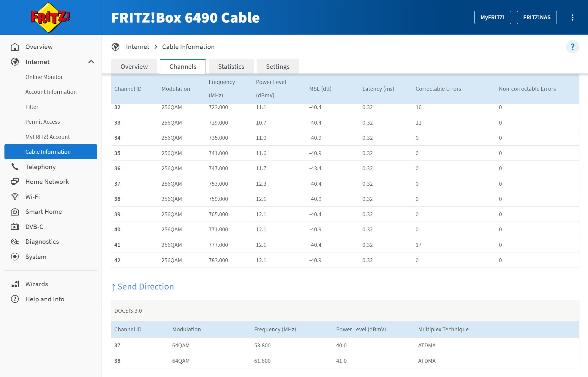Click the Wi-Fi signal icon
This screenshot has width=588, height=377.
15,197
